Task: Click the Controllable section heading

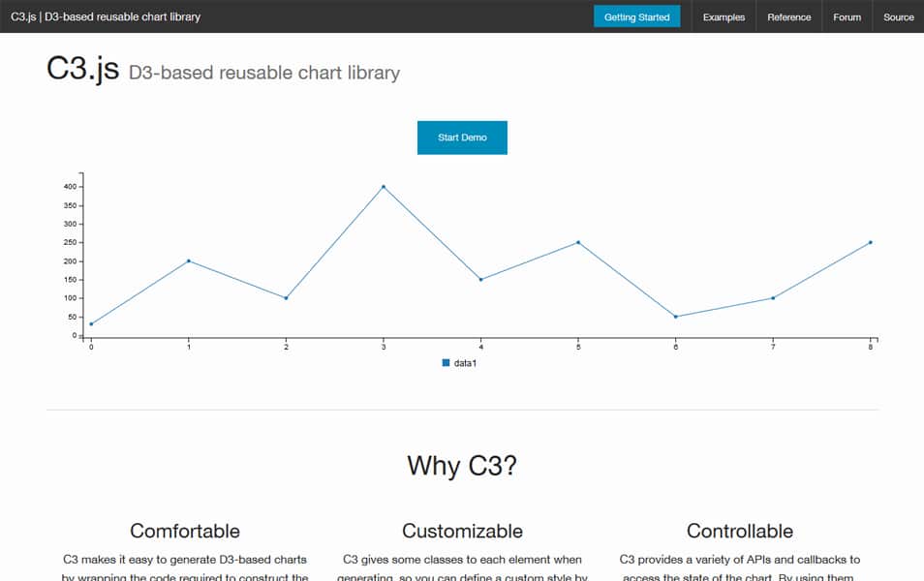Action: click(739, 531)
